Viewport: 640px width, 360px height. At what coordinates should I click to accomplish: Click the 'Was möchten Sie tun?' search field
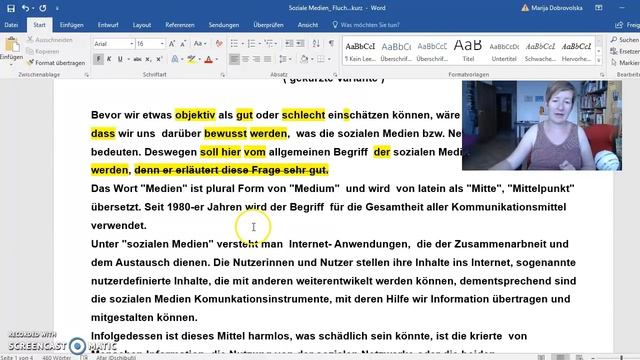pos(370,25)
